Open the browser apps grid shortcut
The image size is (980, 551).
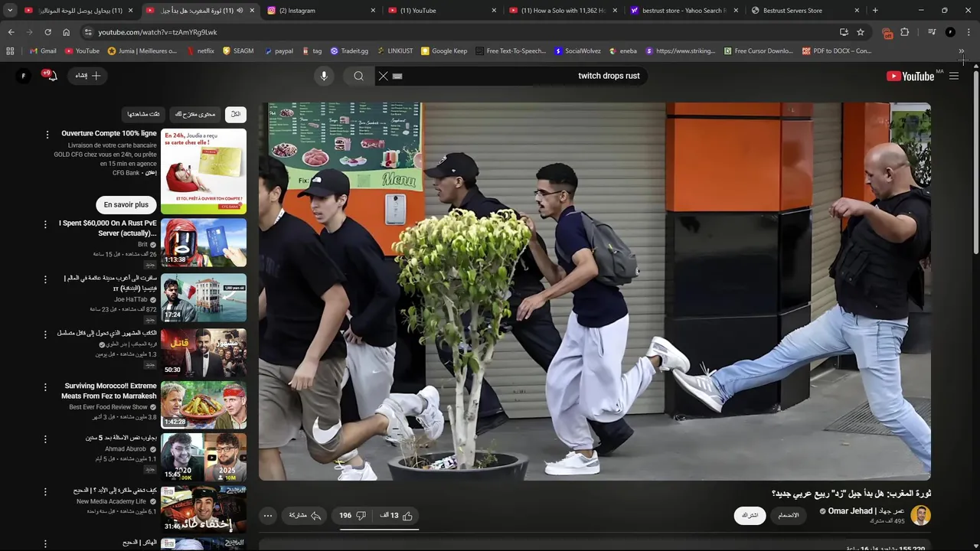coord(10,51)
